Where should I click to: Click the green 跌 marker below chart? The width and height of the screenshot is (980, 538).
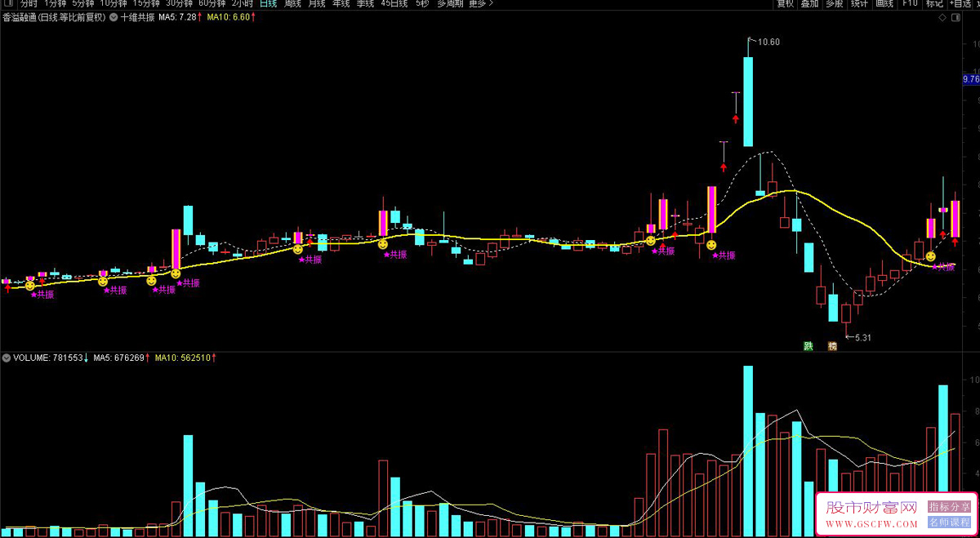tap(808, 346)
